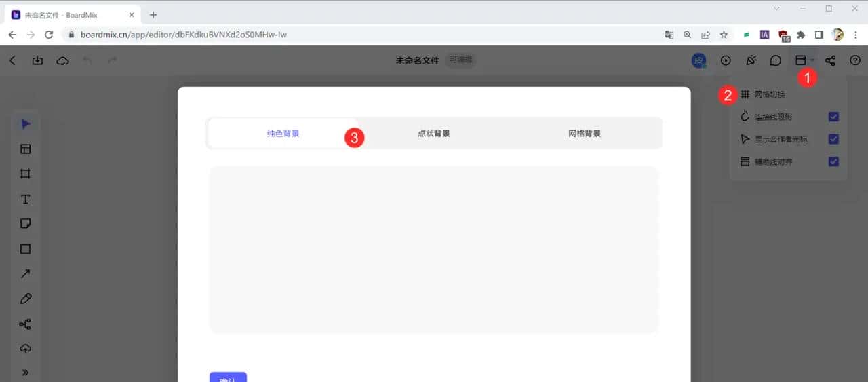Start presentation with the play icon
The height and width of the screenshot is (382, 868).
coord(726,60)
